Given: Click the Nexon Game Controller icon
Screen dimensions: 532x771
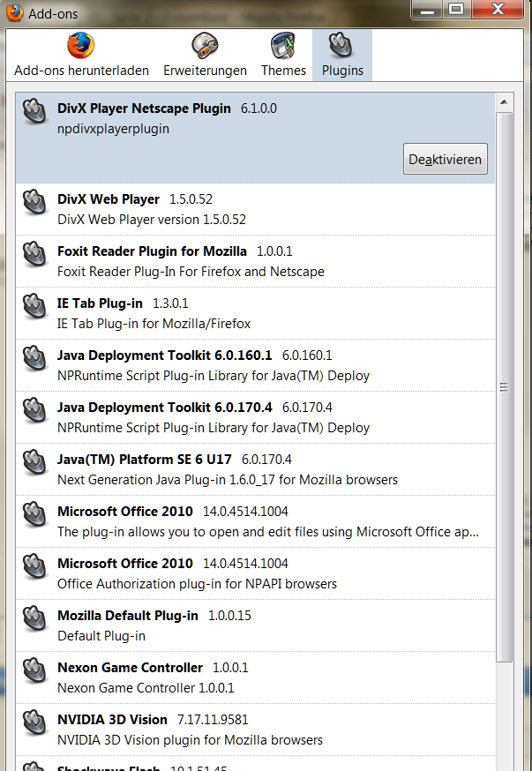Looking at the screenshot, I should [x=34, y=670].
